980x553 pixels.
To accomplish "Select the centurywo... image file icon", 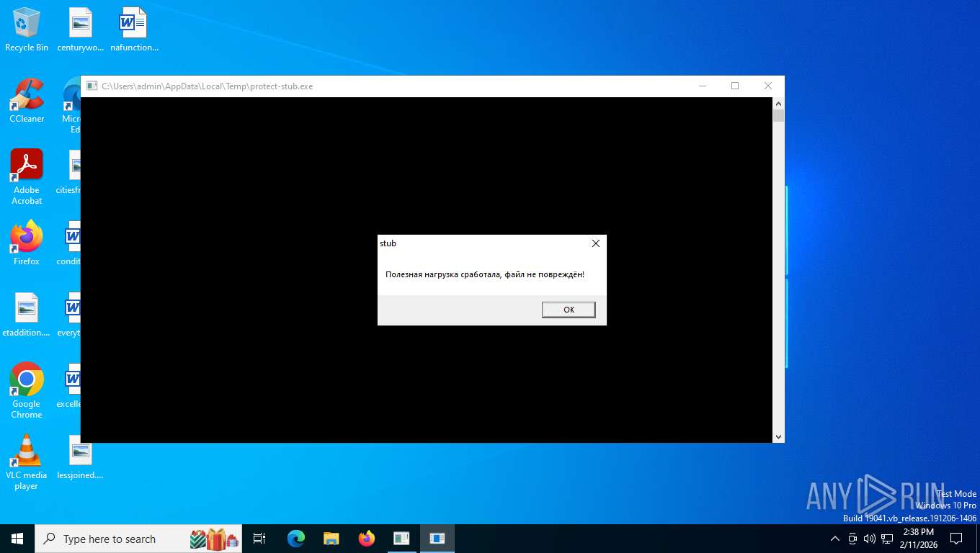I will 81,30.
